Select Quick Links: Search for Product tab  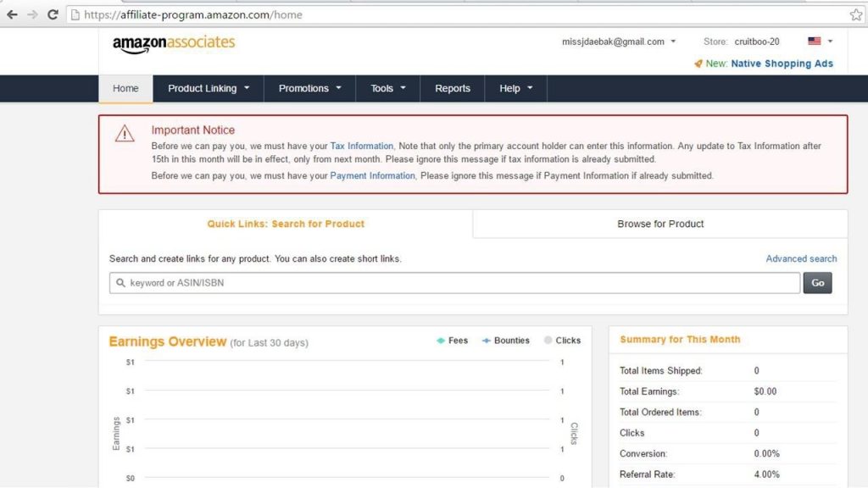(286, 224)
